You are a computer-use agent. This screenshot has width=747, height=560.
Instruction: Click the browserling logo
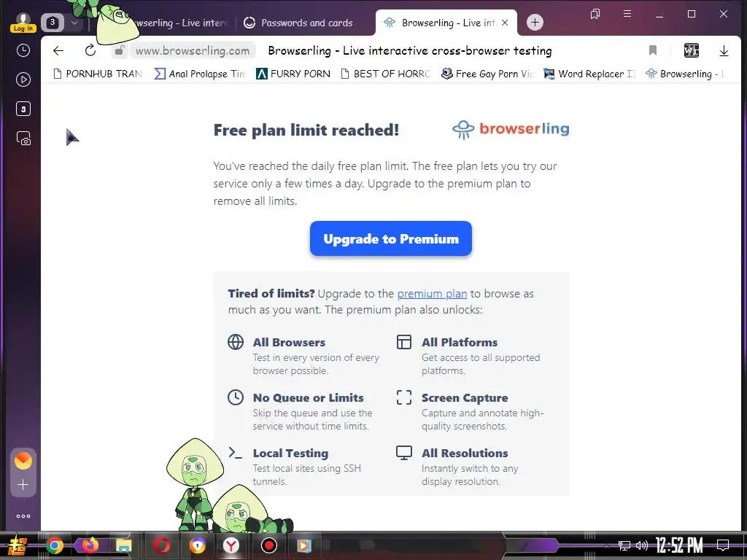(511, 129)
